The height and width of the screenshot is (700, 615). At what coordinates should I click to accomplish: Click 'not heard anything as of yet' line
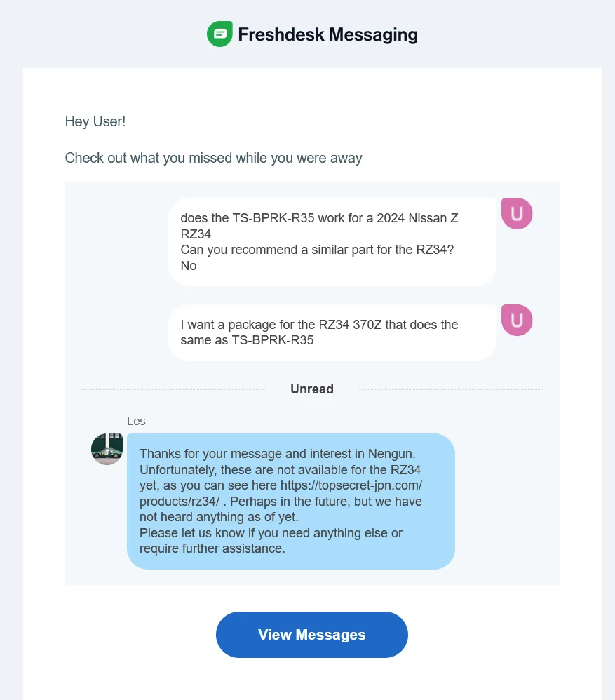pos(219,517)
